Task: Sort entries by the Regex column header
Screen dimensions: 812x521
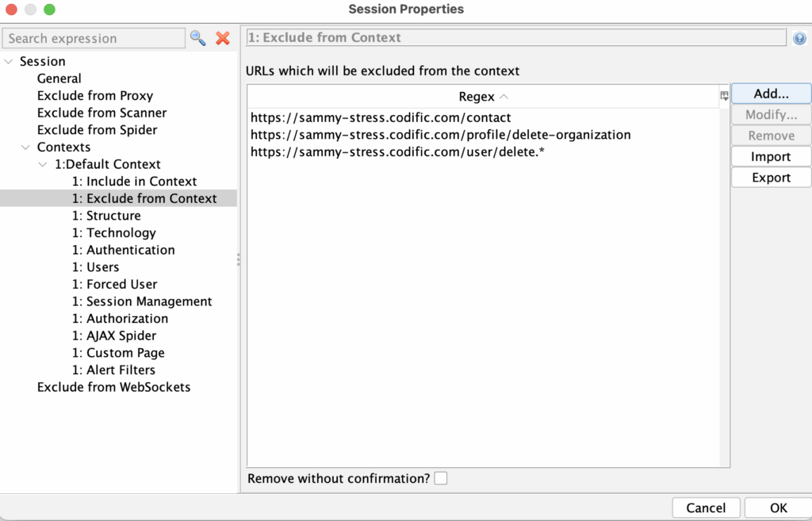Action: 477,96
